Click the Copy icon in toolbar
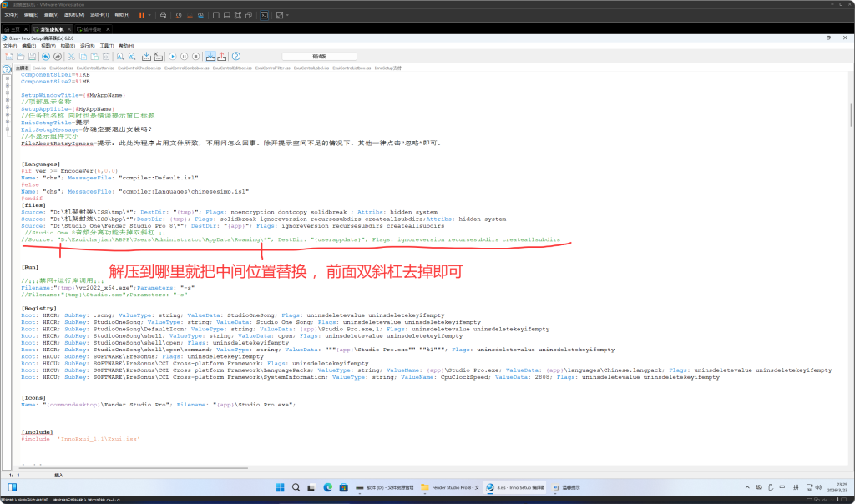The height and width of the screenshot is (504, 855). [83, 56]
